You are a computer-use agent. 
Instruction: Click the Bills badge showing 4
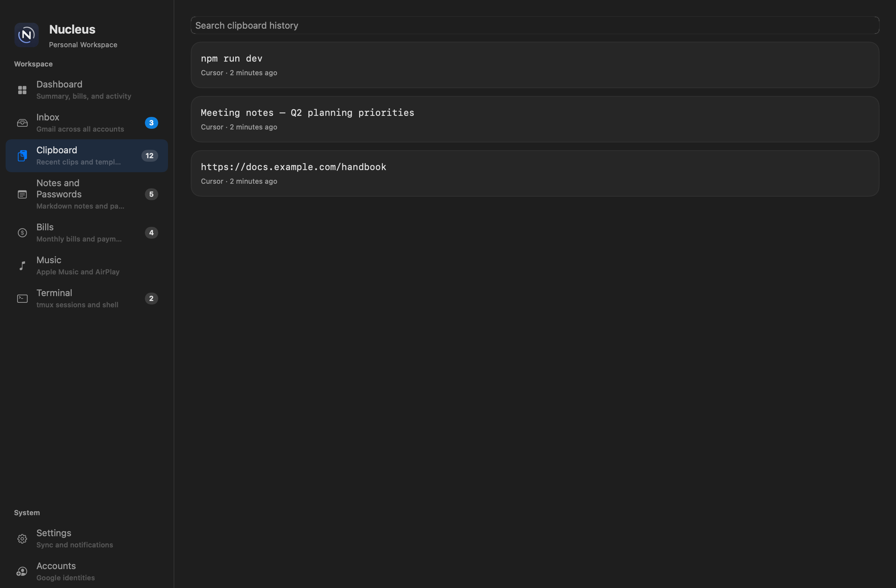[x=151, y=233]
